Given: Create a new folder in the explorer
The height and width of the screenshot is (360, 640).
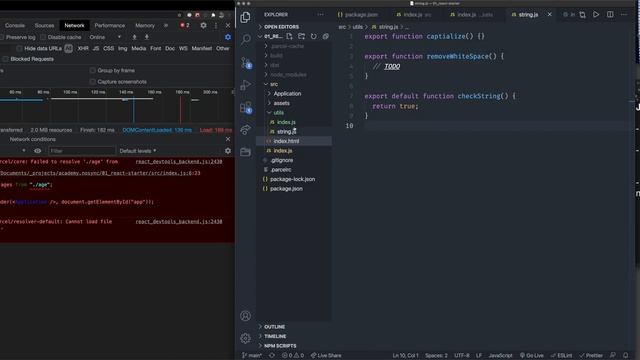Looking at the screenshot, I should [302, 36].
